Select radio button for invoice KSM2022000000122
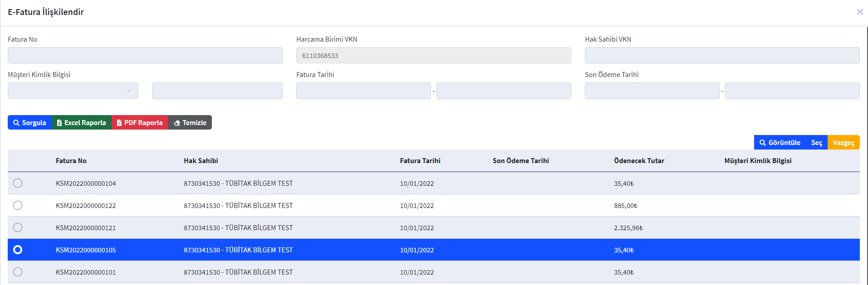 [x=18, y=205]
